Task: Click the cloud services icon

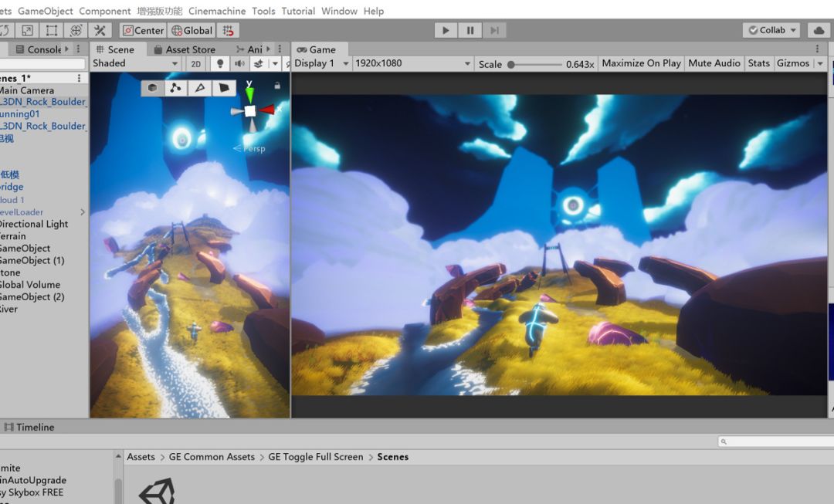Action: point(819,30)
